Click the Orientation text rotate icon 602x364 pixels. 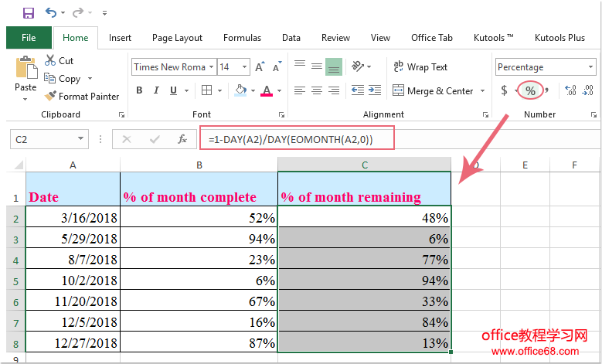[358, 66]
